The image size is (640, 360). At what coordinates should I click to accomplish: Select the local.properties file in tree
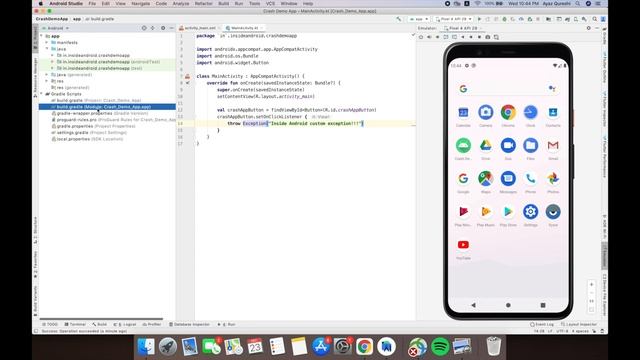click(x=87, y=139)
